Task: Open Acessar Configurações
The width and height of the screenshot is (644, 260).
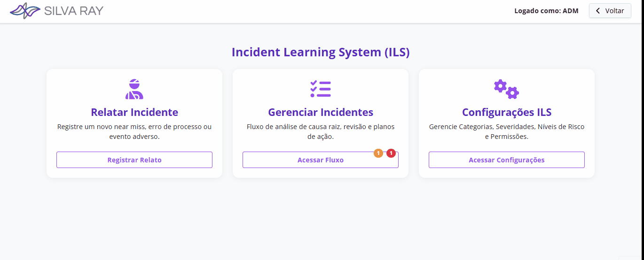Action: pos(506,160)
